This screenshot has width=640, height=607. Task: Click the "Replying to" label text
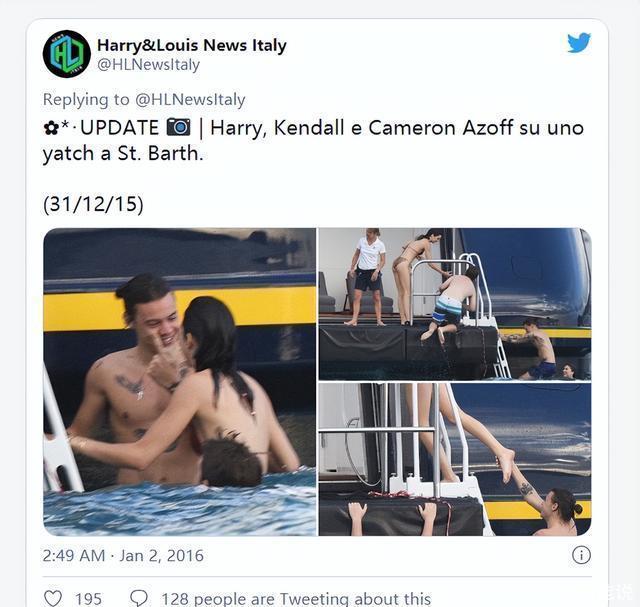pos(86,99)
